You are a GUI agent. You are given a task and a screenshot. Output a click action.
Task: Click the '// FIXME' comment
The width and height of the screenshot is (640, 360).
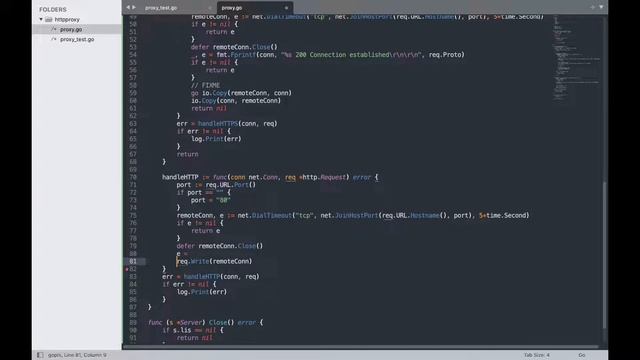[205, 85]
